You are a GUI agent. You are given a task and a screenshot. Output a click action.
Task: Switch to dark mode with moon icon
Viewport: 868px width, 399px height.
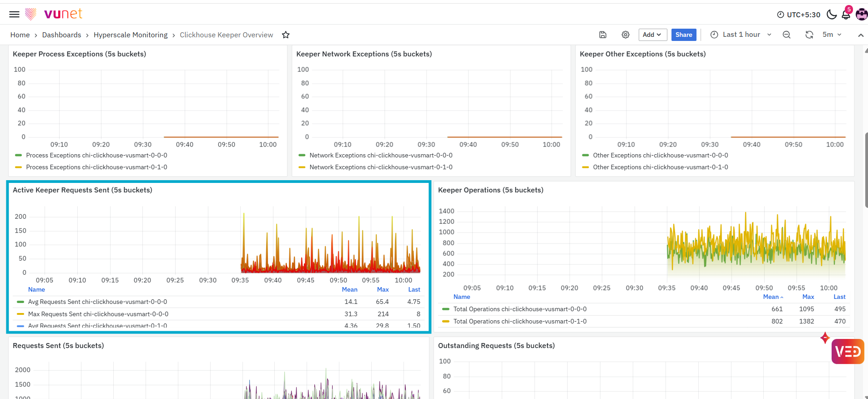click(x=832, y=14)
